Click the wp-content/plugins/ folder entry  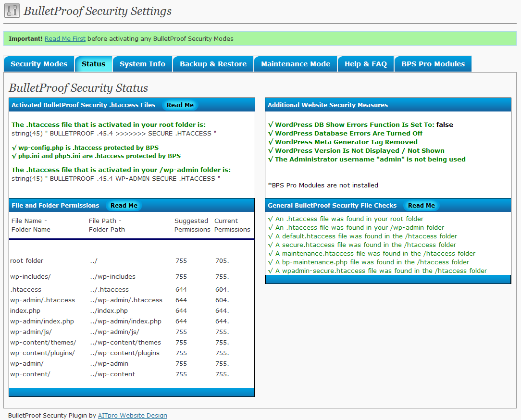(42, 353)
